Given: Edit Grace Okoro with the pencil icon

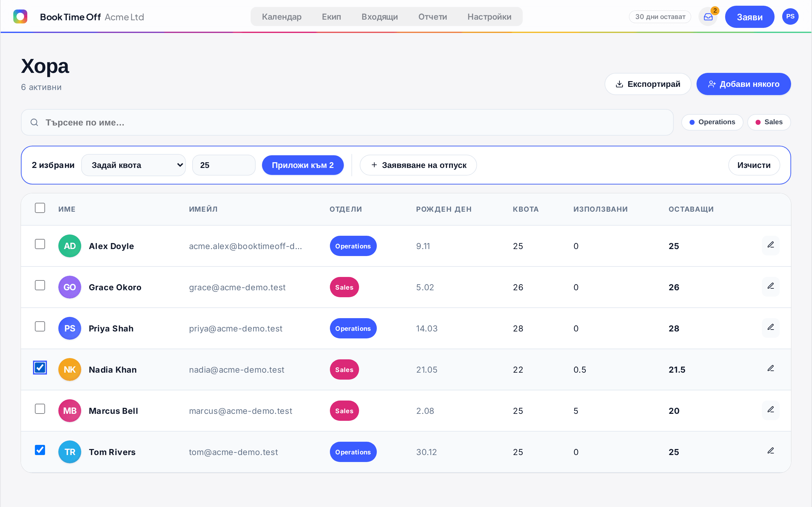Looking at the screenshot, I should point(771,287).
